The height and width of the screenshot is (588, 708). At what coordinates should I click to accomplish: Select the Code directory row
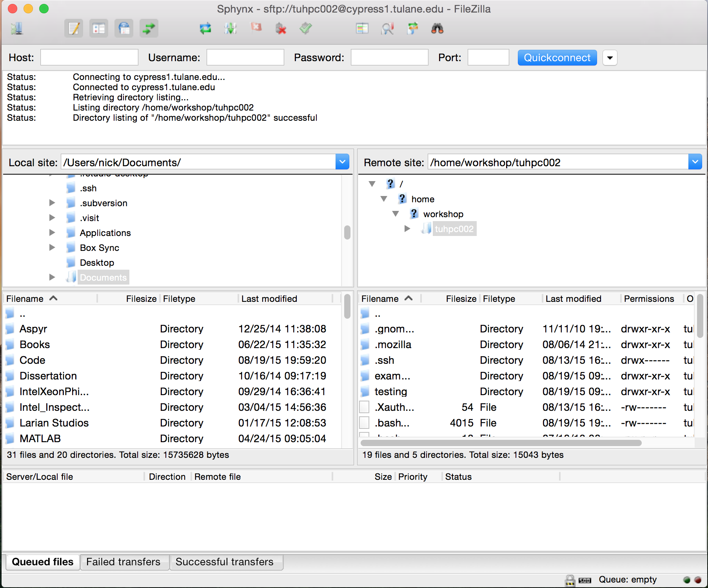(172, 360)
